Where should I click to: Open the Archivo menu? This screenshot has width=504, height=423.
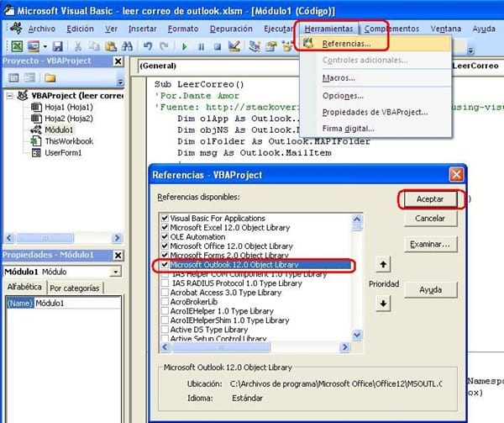(x=41, y=29)
